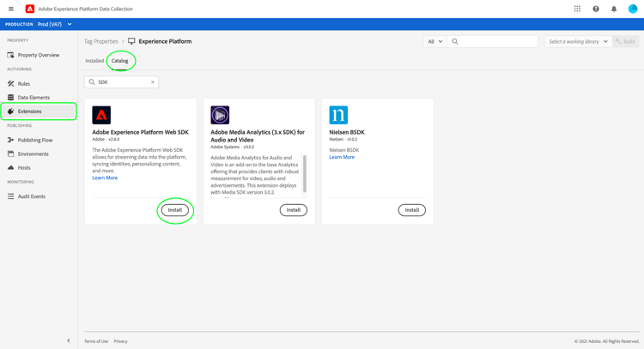Open the hamburger navigation menu

pos(11,9)
